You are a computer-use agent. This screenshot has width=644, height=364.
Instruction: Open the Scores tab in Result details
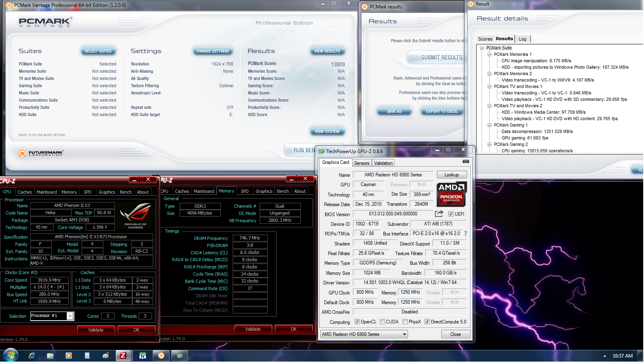coord(485,39)
